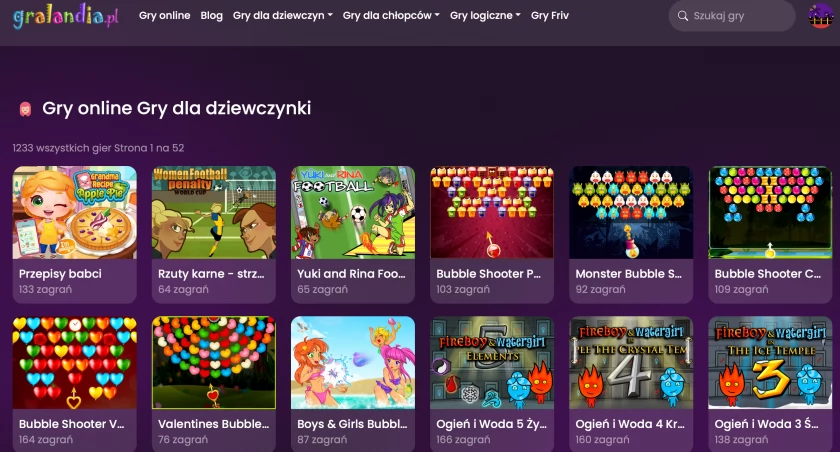Viewport: 840px width, 452px height.
Task: Open Women Football penalty game thumbnail
Action: [x=214, y=213]
